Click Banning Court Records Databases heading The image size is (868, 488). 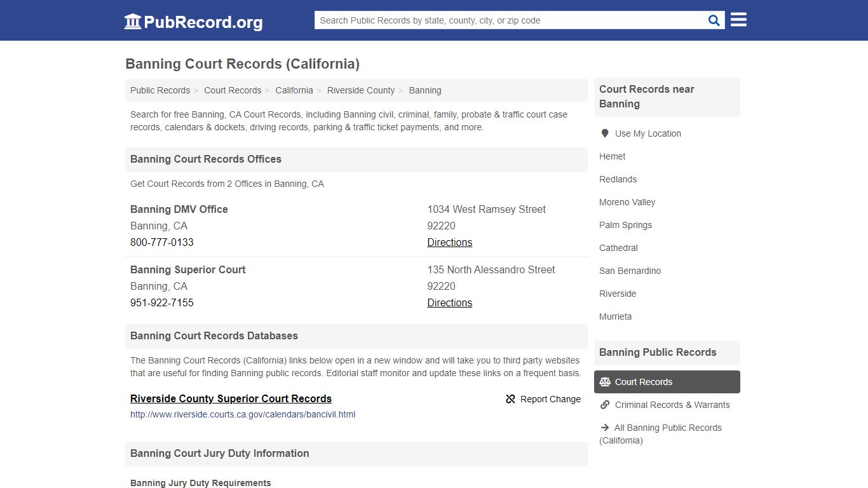click(x=214, y=335)
